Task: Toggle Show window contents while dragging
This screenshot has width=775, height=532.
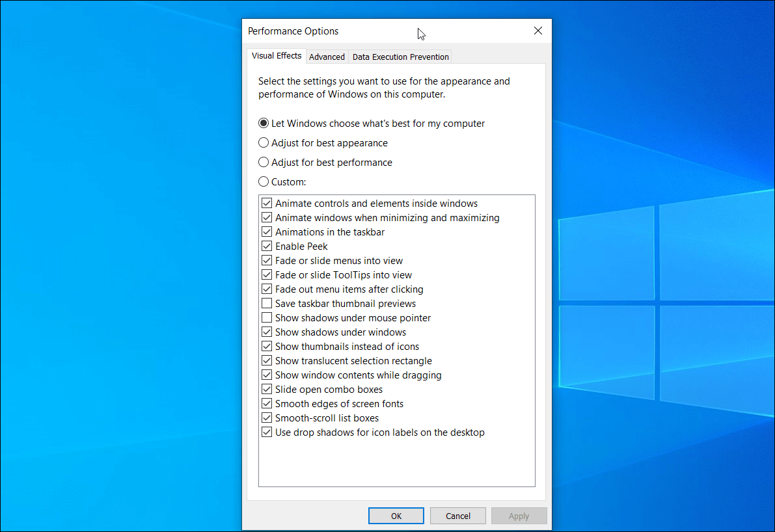Action: 267,375
